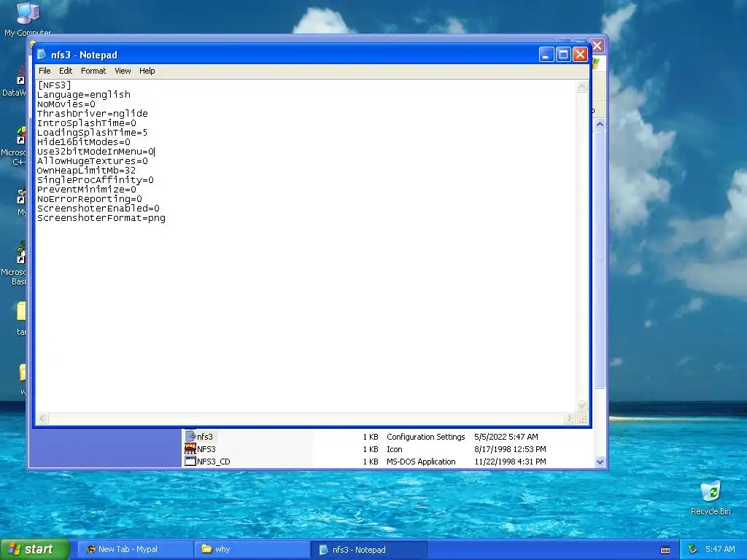Minimize the nfs3 Notepad window
This screenshot has height=560, width=747.
[546, 55]
